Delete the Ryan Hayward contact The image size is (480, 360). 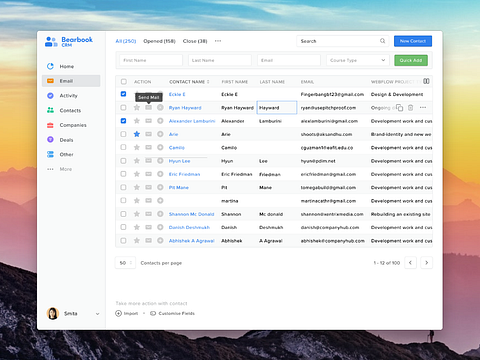[x=411, y=108]
